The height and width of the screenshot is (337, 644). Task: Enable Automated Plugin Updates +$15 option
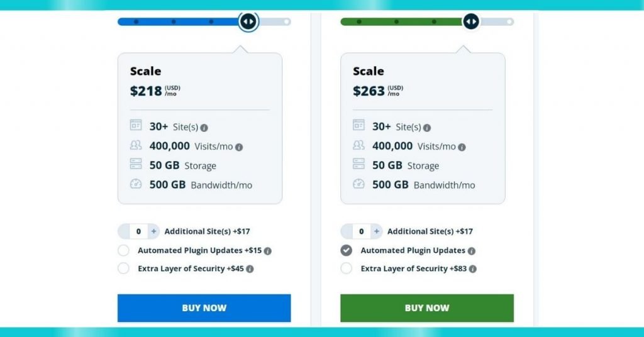tap(124, 250)
